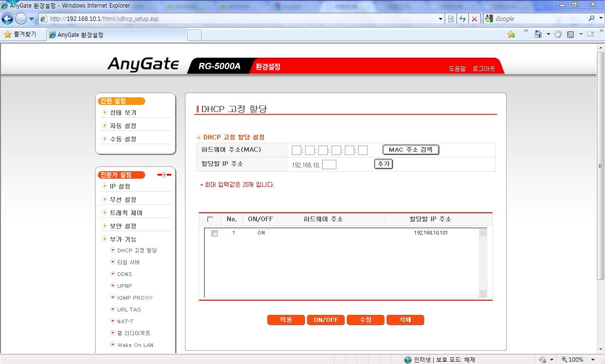This screenshot has width=605, height=364.
Task: Click the IP last-octet field after 192.168.10.
Action: pyautogui.click(x=329, y=165)
